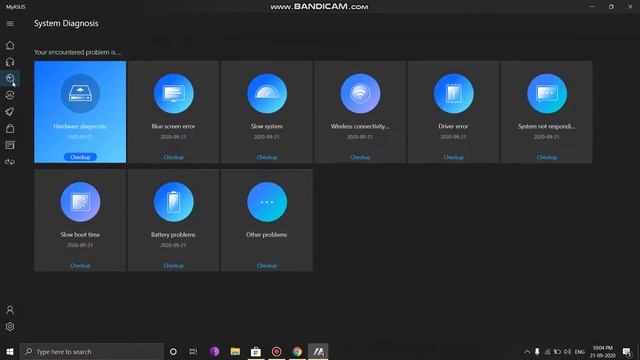
Task: Open File Explorer from taskbar
Action: pos(235,351)
